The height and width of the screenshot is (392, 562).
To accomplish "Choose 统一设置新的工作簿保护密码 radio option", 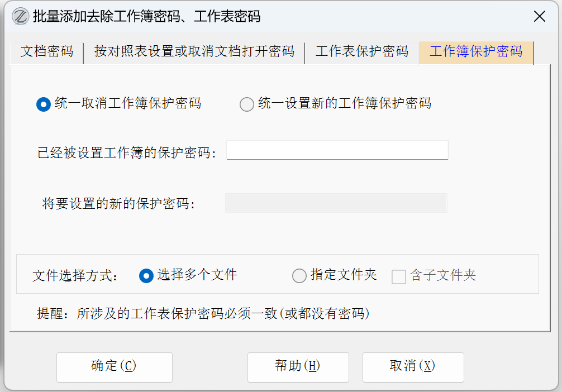I will click(246, 104).
